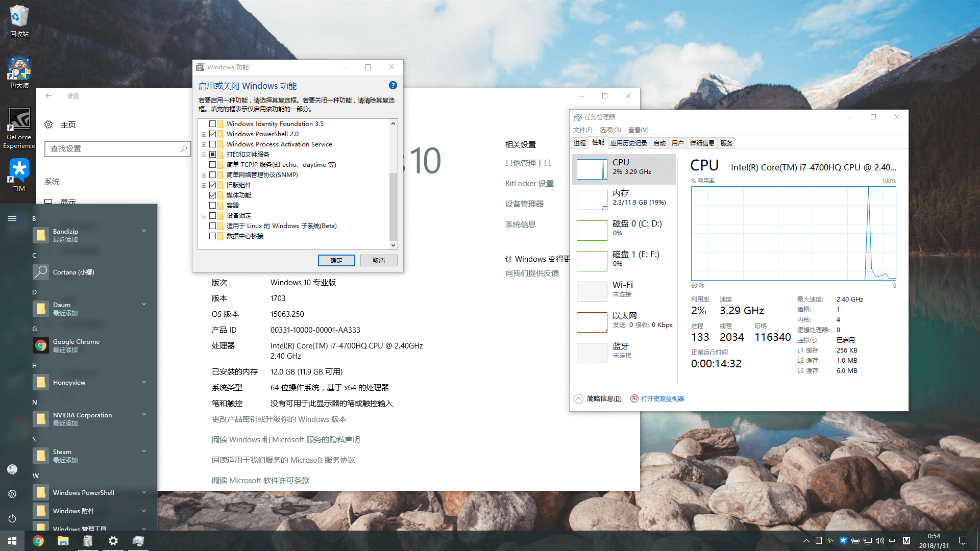Screen dimensions: 980x551
Task: Uncheck Windows PowerShell 2.0
Action: pyautogui.click(x=212, y=134)
